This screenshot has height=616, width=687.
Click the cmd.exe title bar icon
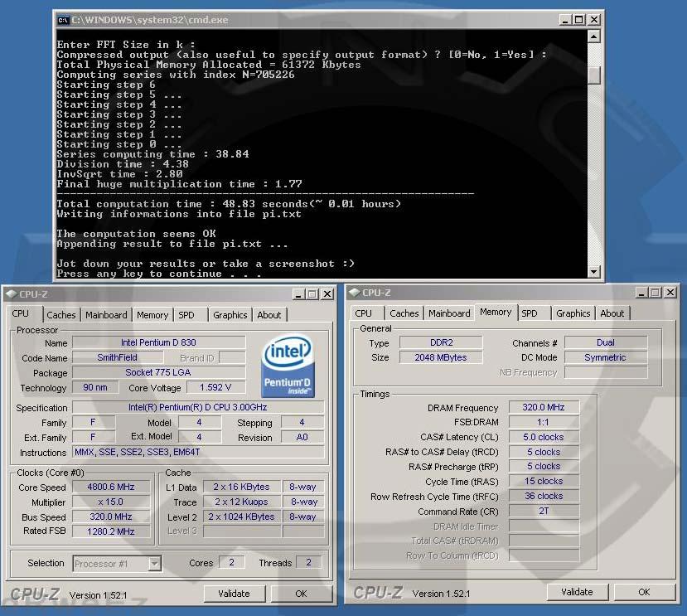click(x=64, y=20)
